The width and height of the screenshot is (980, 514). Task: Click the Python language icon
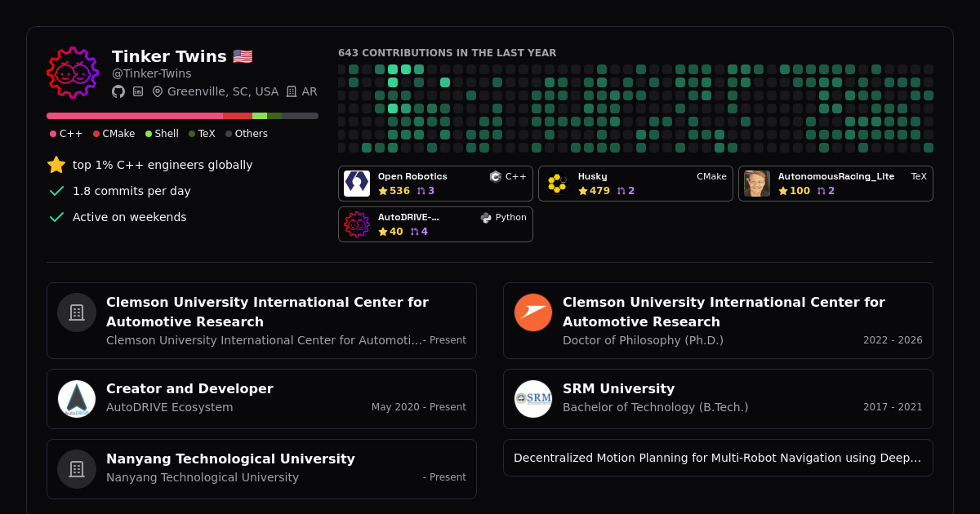click(x=486, y=218)
